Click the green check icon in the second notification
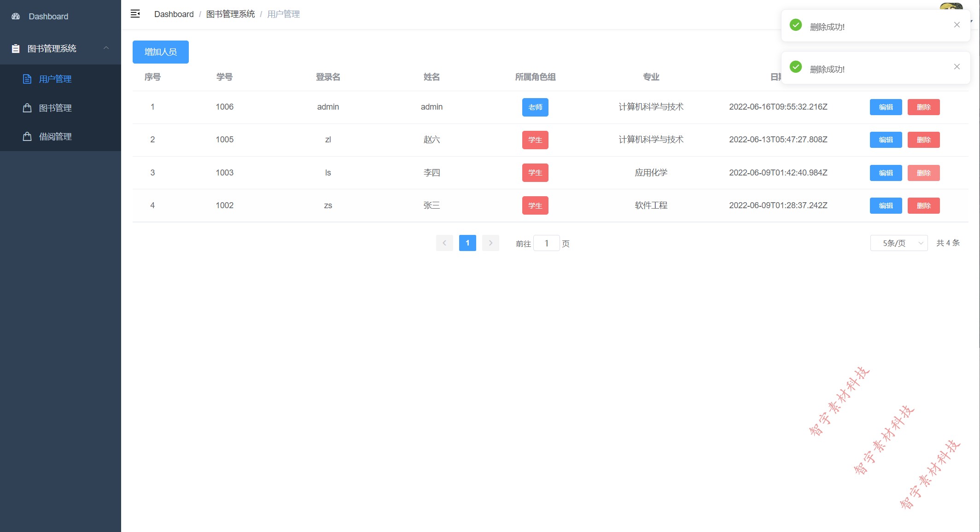980x532 pixels. point(796,67)
